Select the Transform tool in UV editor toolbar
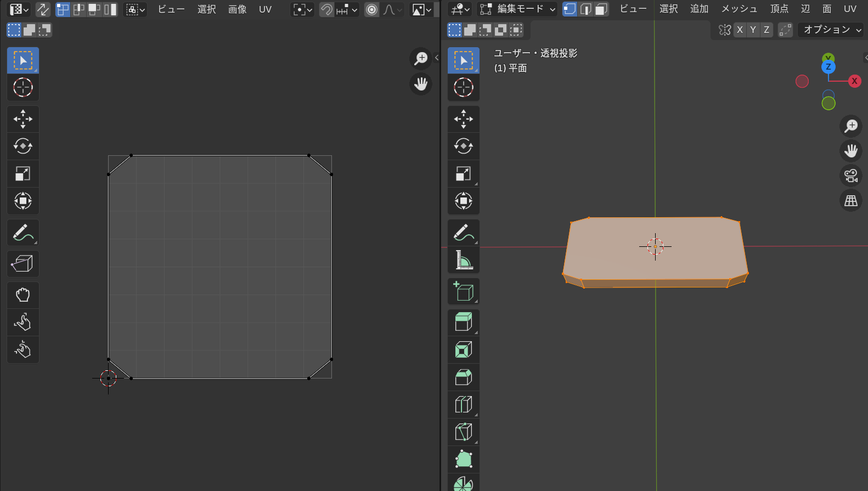 point(23,201)
